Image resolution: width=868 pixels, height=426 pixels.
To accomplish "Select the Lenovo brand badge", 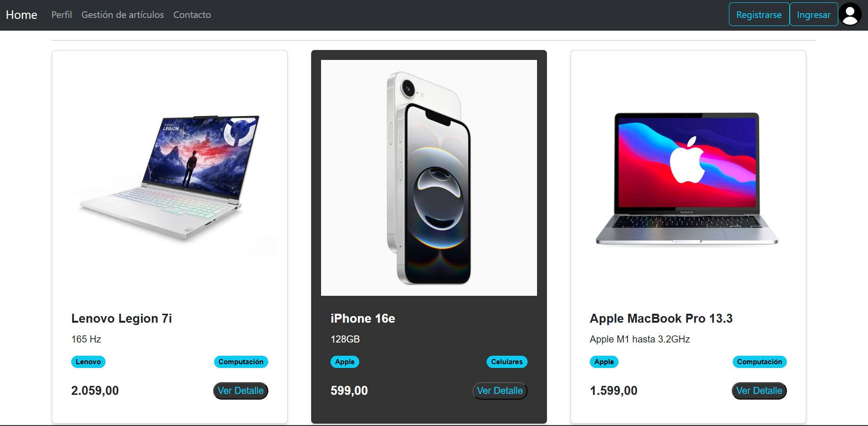I will coord(88,362).
